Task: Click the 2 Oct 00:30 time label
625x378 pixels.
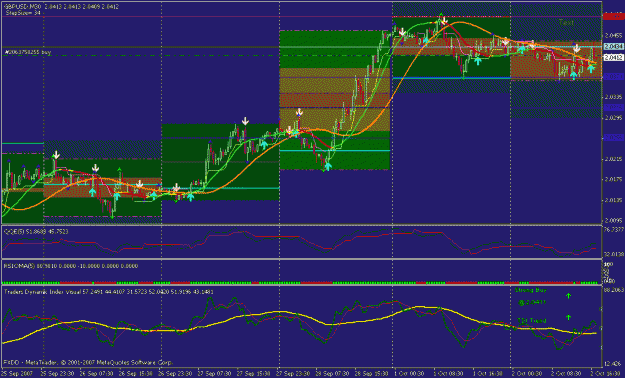Action: coord(526,374)
